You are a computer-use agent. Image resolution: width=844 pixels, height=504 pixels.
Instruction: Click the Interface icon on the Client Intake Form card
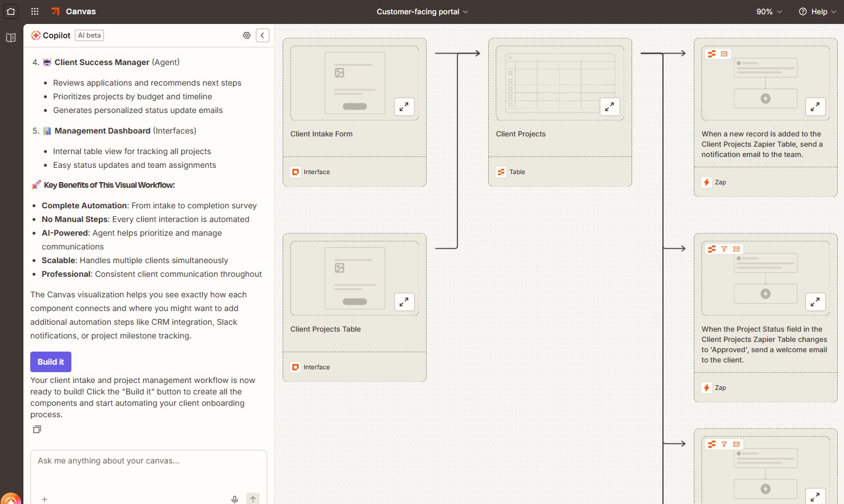tap(295, 171)
